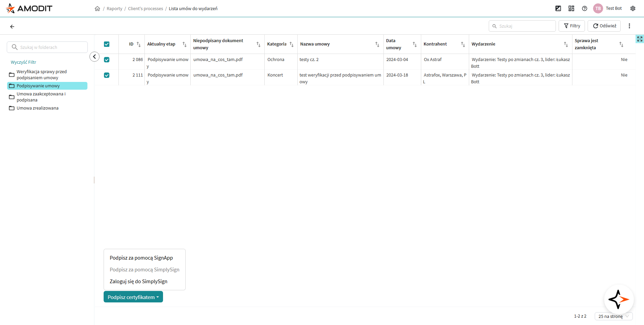Uncheck the row 2 111 checkbox
Viewport: 644px width, 325px height.
tap(107, 75)
